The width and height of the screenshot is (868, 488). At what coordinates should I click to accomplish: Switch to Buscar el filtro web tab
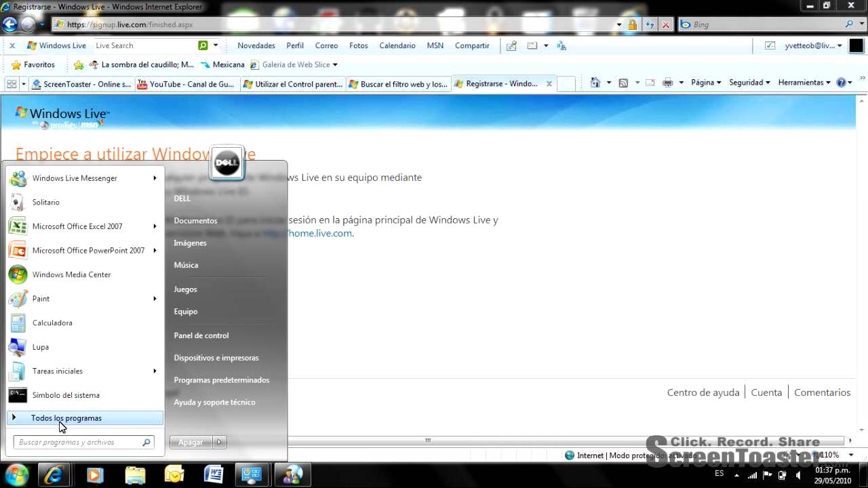point(398,84)
